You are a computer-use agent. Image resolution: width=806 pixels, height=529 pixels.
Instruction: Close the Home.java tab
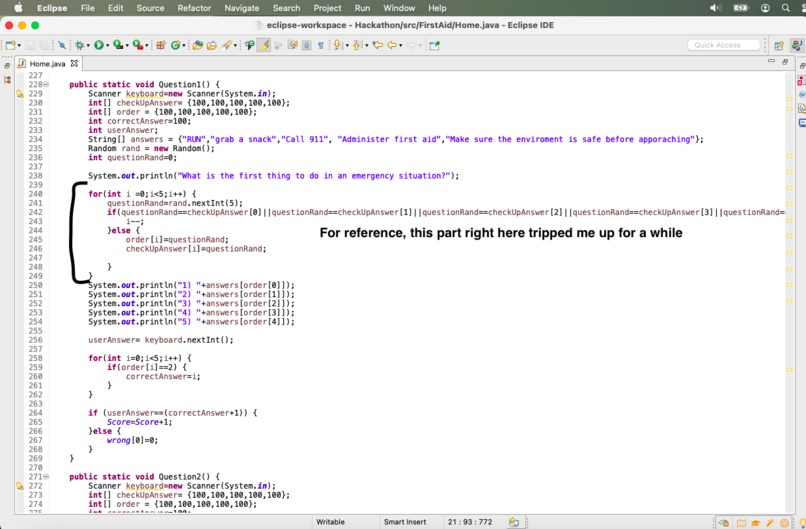pos(74,63)
